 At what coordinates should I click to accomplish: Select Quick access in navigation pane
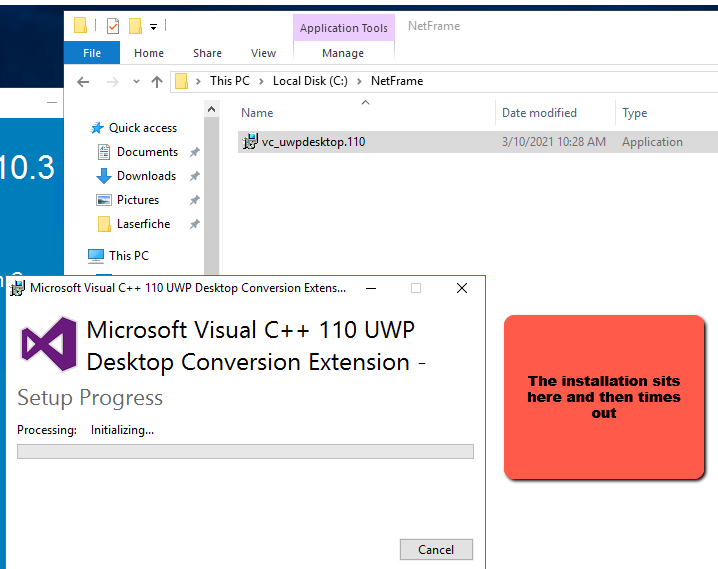(x=143, y=128)
